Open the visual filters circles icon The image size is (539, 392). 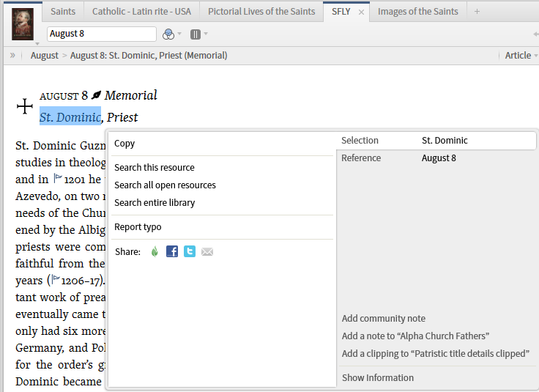(x=168, y=34)
